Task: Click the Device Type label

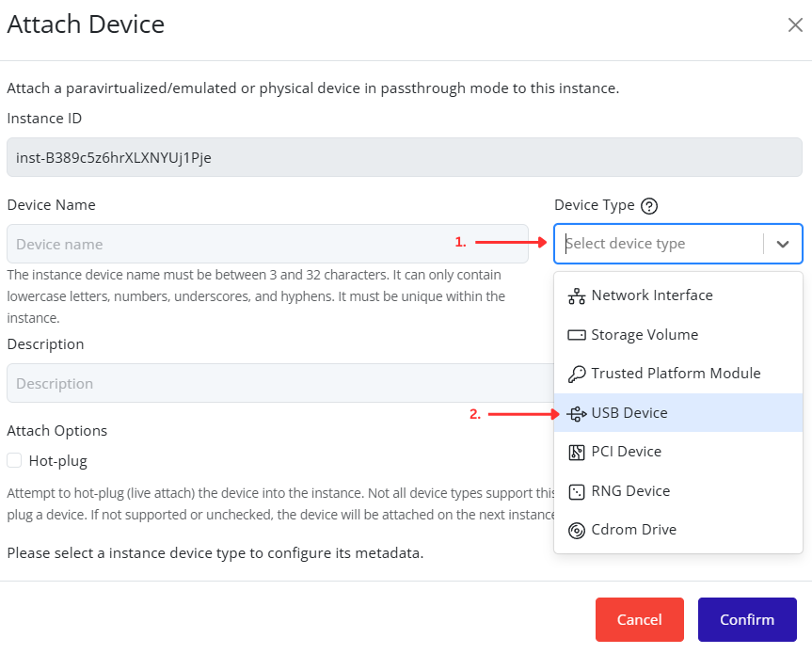Action: [x=595, y=205]
